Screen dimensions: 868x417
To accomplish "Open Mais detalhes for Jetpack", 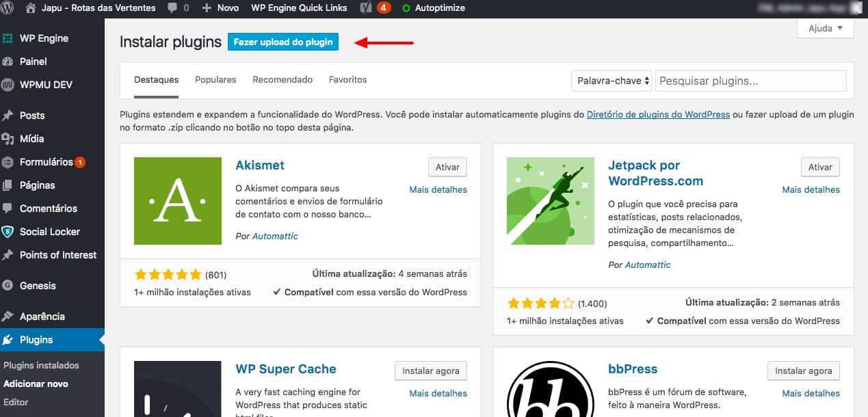I will [x=811, y=189].
